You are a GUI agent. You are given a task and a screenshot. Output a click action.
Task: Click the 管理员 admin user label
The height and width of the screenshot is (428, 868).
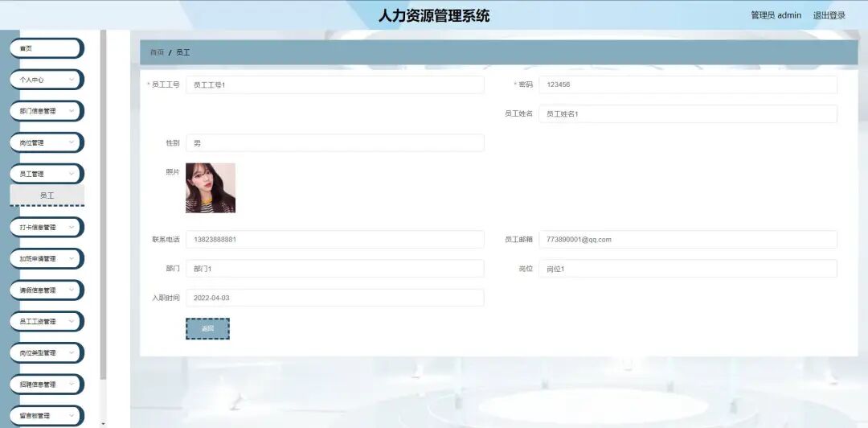point(776,15)
